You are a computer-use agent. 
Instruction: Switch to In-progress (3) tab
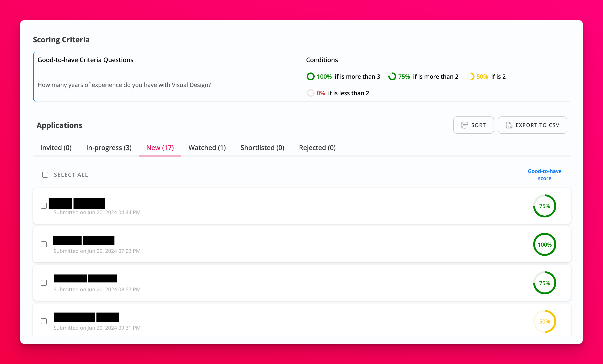click(109, 148)
